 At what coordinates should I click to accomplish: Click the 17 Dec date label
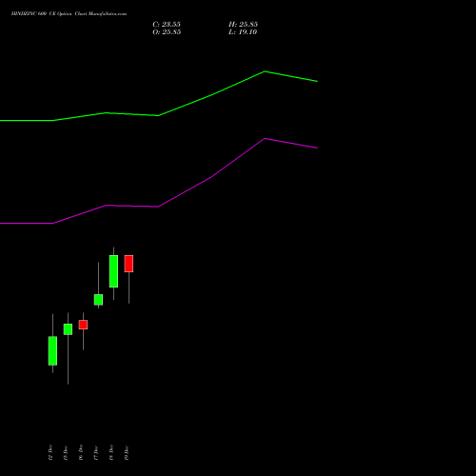pos(96,452)
